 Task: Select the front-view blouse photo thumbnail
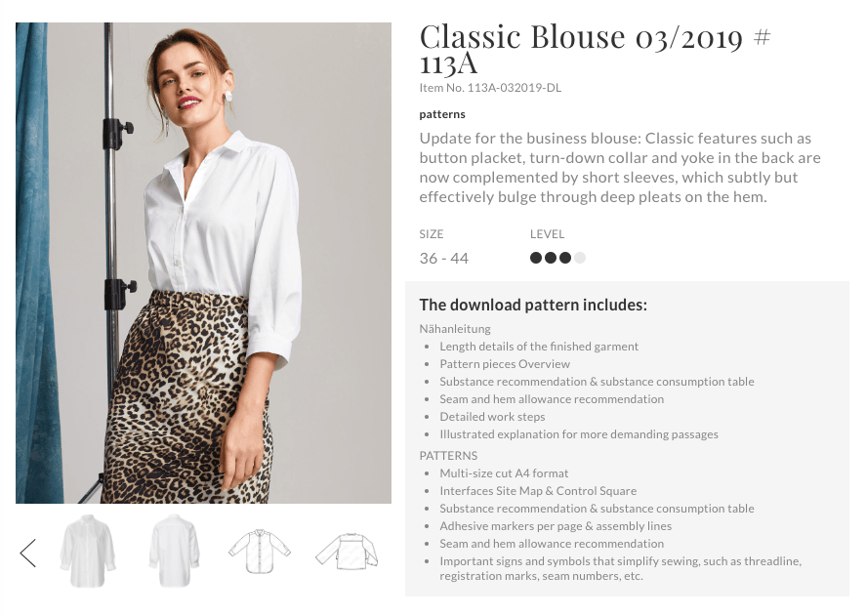pyautogui.click(x=88, y=551)
